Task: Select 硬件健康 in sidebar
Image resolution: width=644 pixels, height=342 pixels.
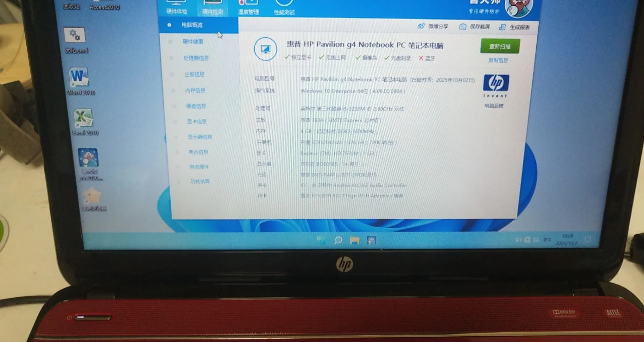Action: (x=193, y=41)
